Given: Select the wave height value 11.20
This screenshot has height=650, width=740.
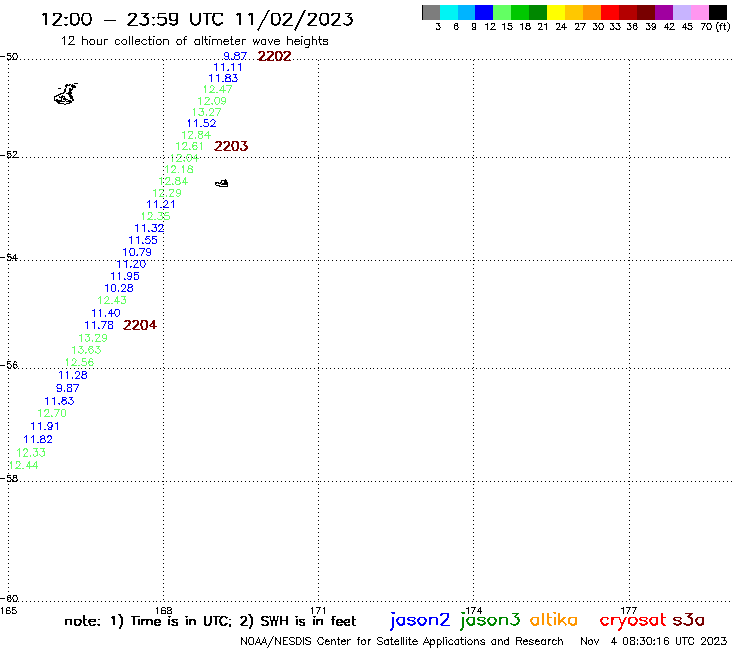Looking at the screenshot, I should tap(131, 264).
